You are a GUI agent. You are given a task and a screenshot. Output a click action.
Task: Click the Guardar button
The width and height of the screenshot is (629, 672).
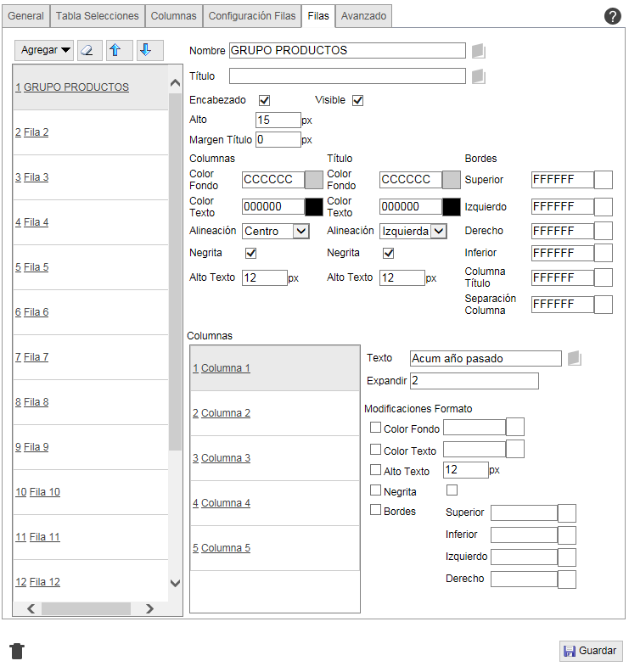pyautogui.click(x=591, y=651)
